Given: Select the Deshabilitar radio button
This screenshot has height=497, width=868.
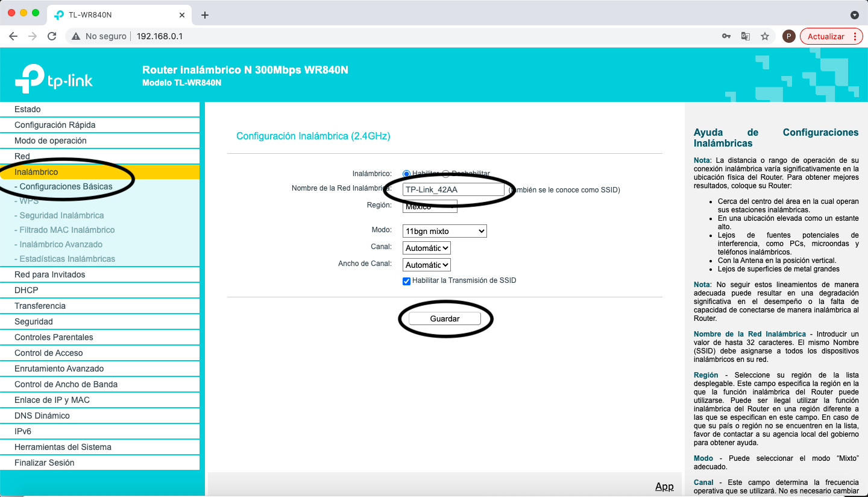Looking at the screenshot, I should (446, 174).
